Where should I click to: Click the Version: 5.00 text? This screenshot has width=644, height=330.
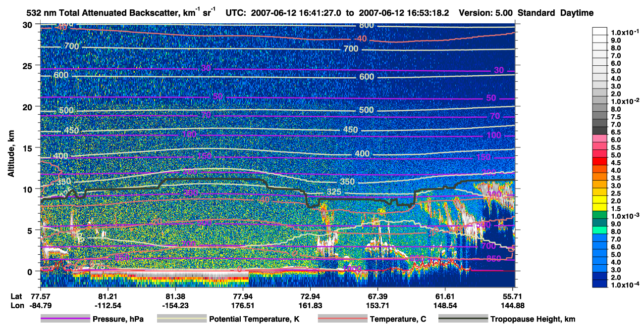(x=485, y=13)
